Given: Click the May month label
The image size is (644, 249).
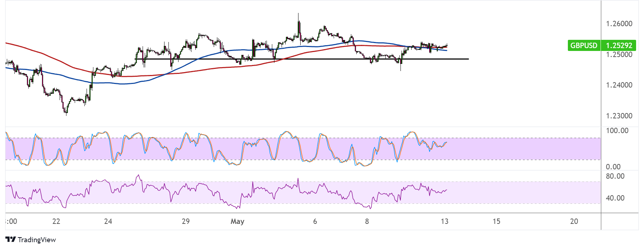Looking at the screenshot, I should click(x=237, y=221).
